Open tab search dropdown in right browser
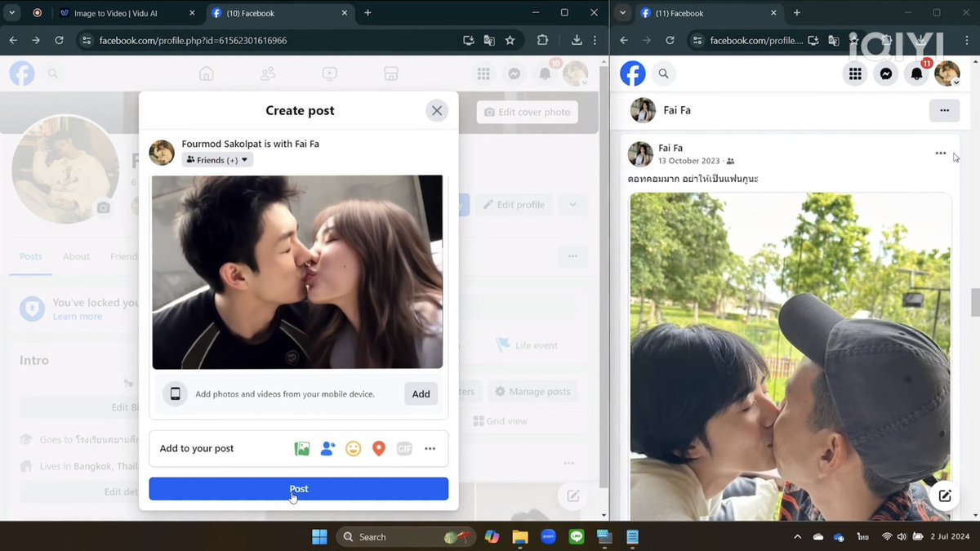This screenshot has width=980, height=551. (623, 13)
